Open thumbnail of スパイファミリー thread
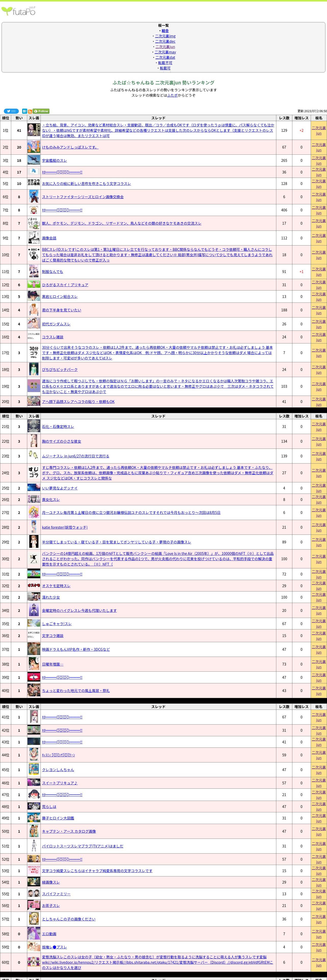 click(x=34, y=894)
